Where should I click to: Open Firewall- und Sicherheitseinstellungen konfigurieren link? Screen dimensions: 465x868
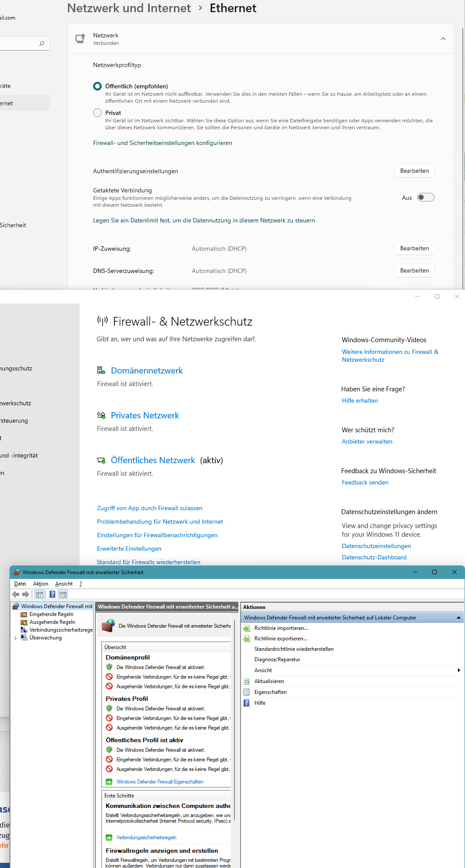tap(163, 143)
